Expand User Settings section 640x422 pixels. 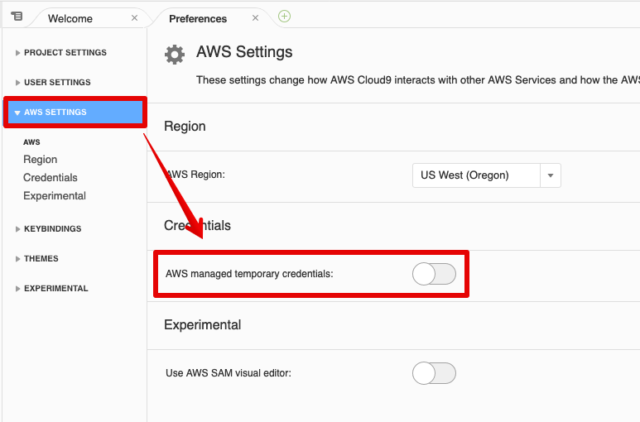pos(53,82)
